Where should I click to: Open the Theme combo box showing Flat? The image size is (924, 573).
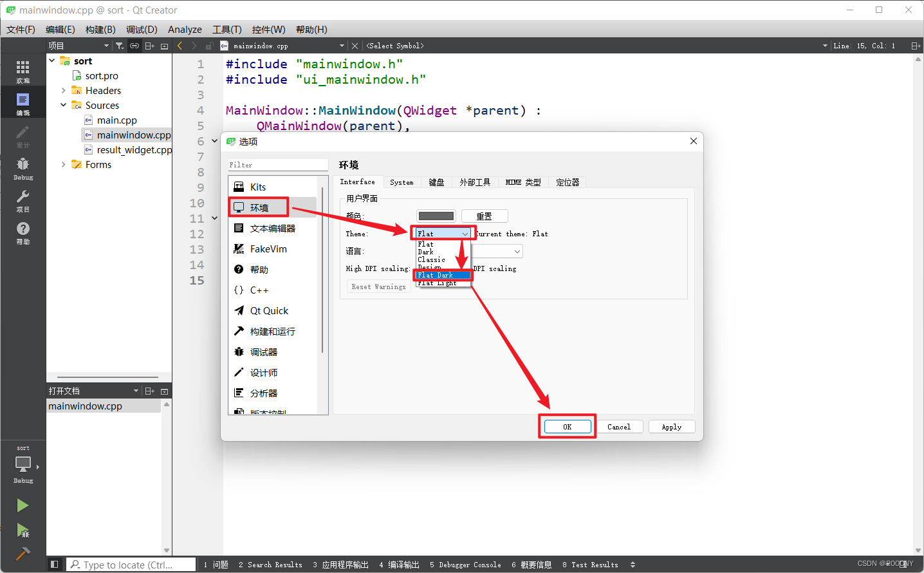click(x=443, y=234)
